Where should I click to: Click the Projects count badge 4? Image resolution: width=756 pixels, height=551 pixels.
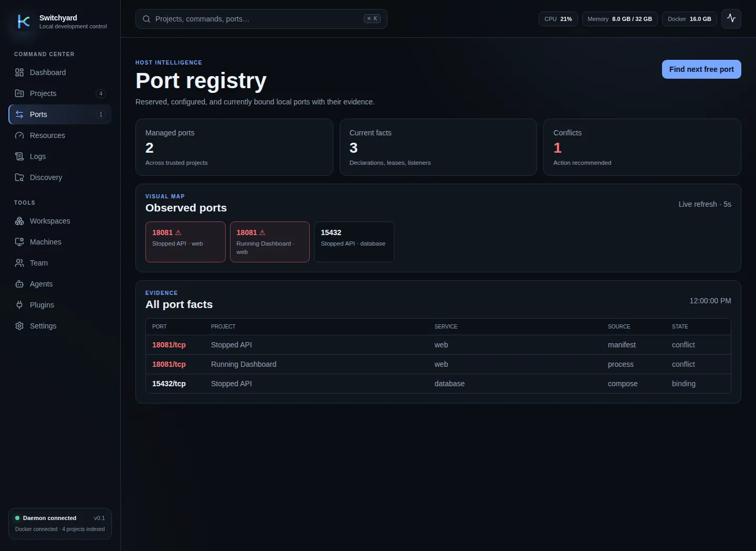101,93
